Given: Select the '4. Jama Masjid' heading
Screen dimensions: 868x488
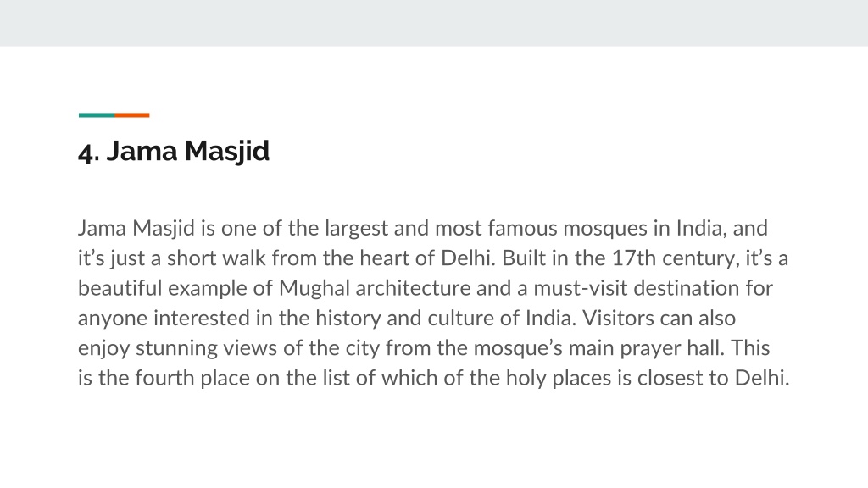Looking at the screenshot, I should click(x=174, y=151).
